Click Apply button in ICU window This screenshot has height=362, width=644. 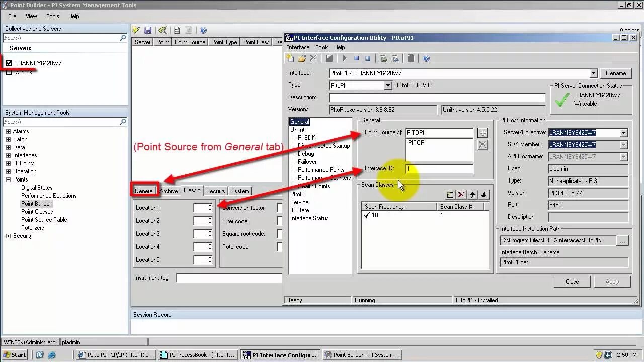coord(612,282)
